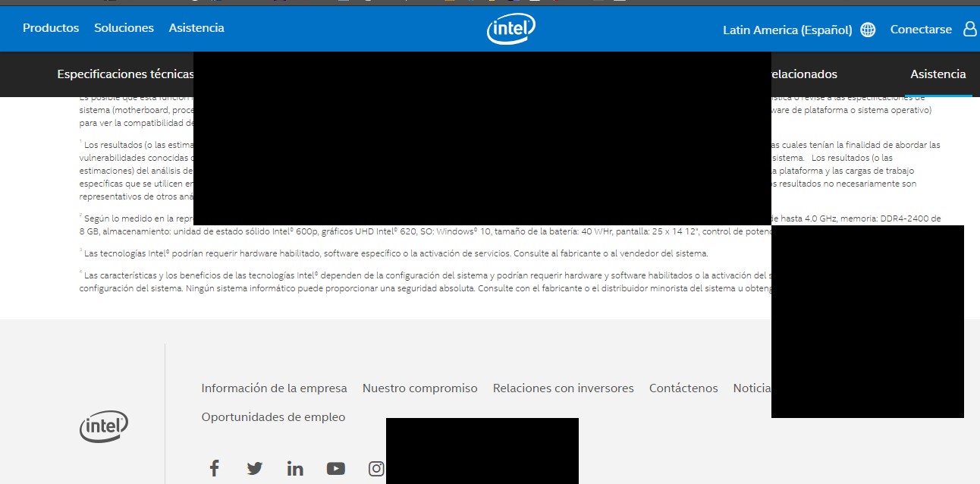Open Oportunidades de empleo link
Screen dimensions: 980x484
273,417
